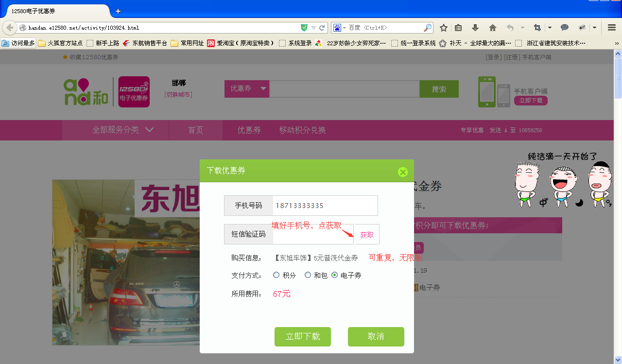Click the magnifier search icon in Baidu box

tap(428, 28)
